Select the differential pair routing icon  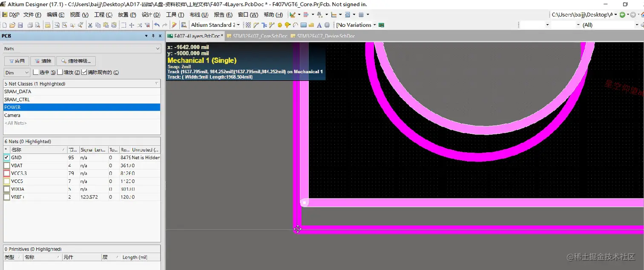(272, 25)
